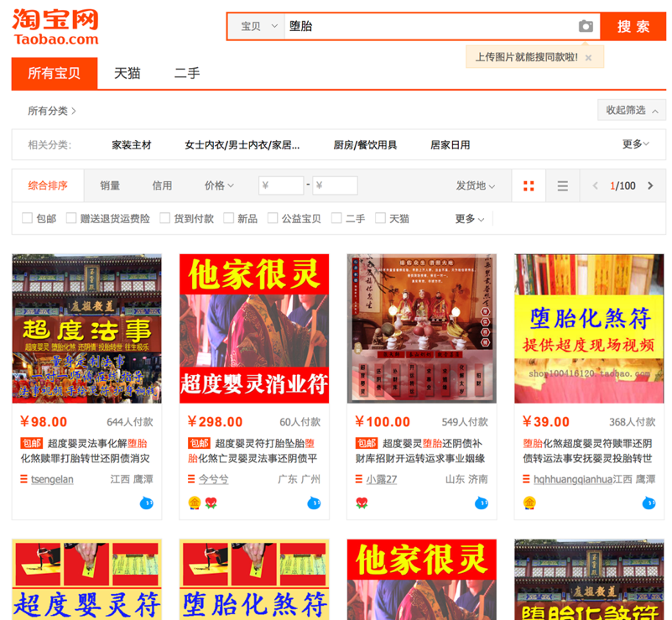This screenshot has height=620, width=672.
Task: Click the maximum price field
Action: [335, 185]
